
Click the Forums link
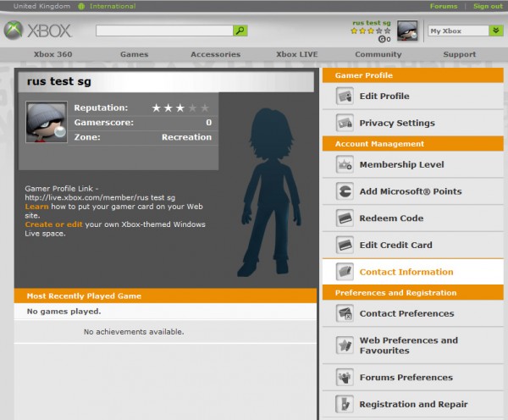tap(444, 6)
